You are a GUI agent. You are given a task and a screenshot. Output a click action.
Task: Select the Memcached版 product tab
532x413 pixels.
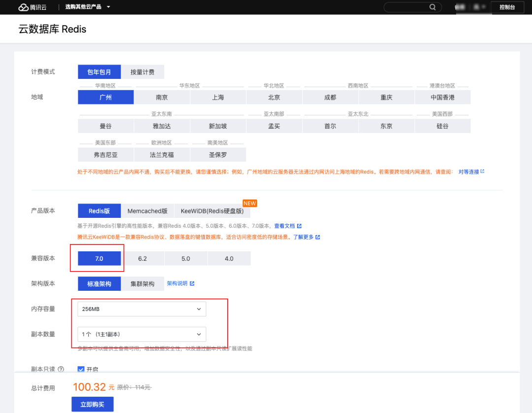(147, 211)
